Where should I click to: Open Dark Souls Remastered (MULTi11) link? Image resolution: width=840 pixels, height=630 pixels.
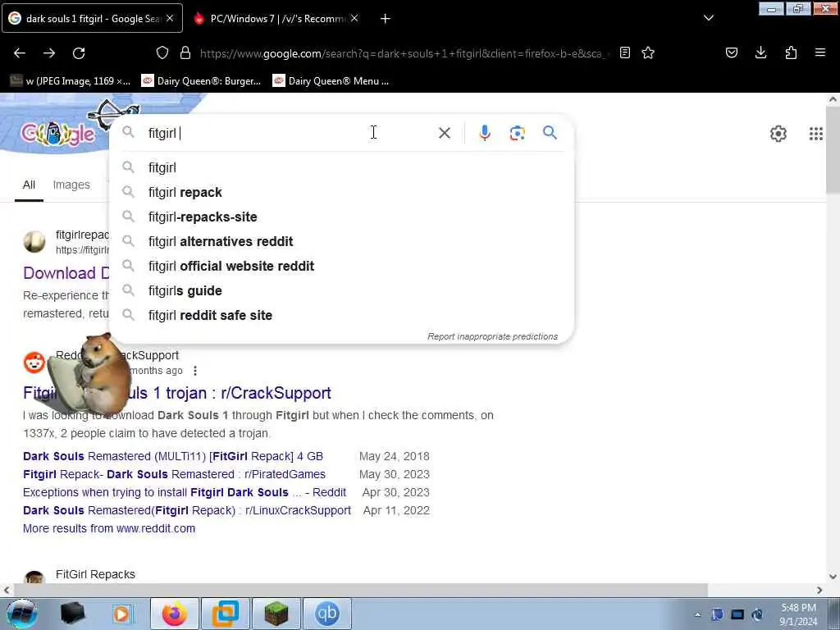point(173,456)
